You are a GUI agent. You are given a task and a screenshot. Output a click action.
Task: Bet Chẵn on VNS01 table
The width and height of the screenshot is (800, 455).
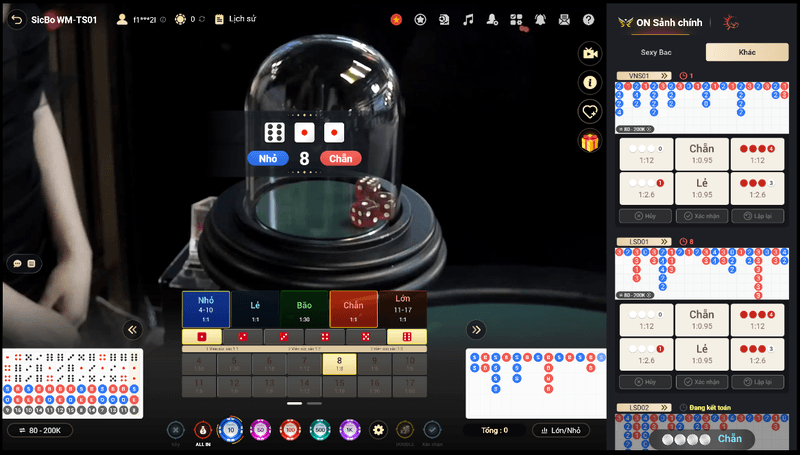pos(702,154)
